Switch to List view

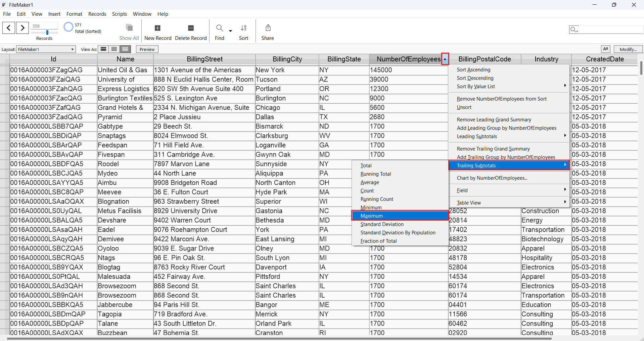pyautogui.click(x=114, y=49)
